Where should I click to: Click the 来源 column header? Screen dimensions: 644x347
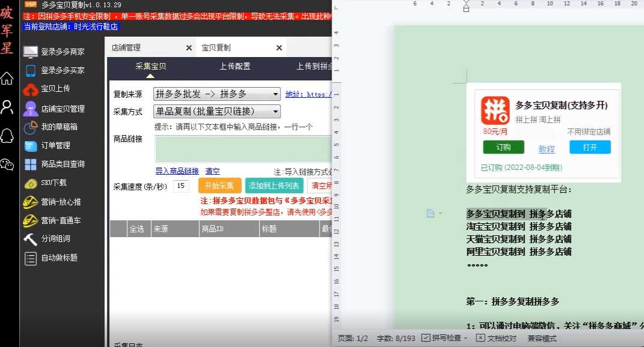(x=175, y=229)
